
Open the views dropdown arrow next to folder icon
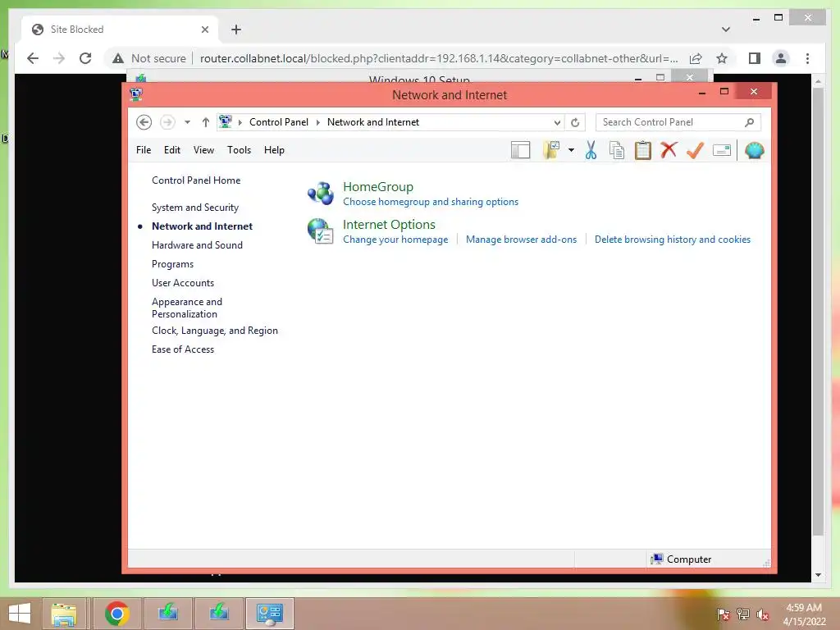(x=571, y=151)
